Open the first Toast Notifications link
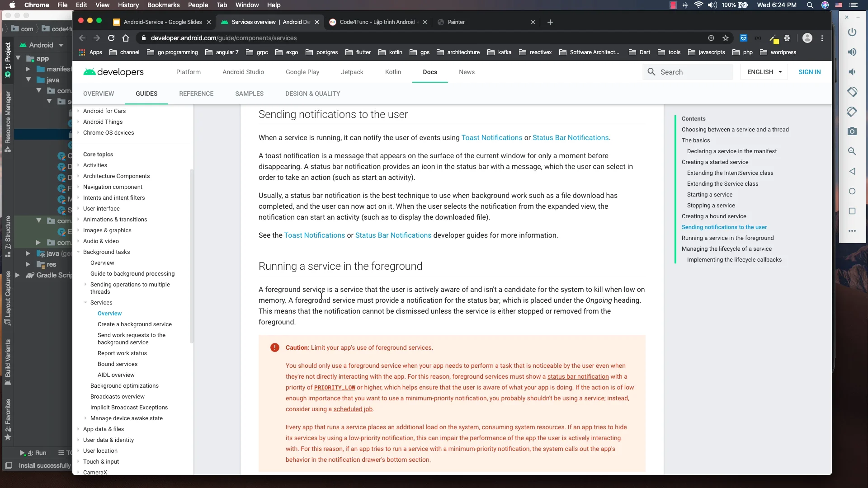868x488 pixels. coord(491,138)
